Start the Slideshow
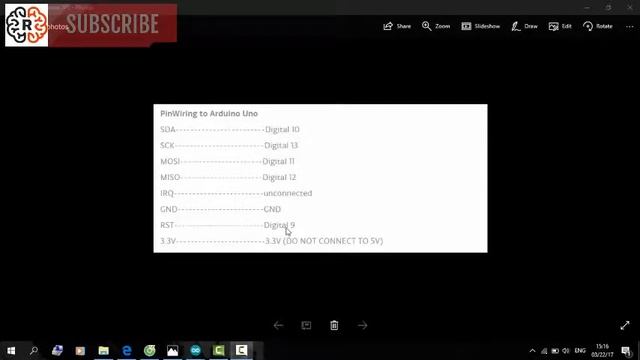The width and height of the screenshot is (640, 360). (480, 26)
